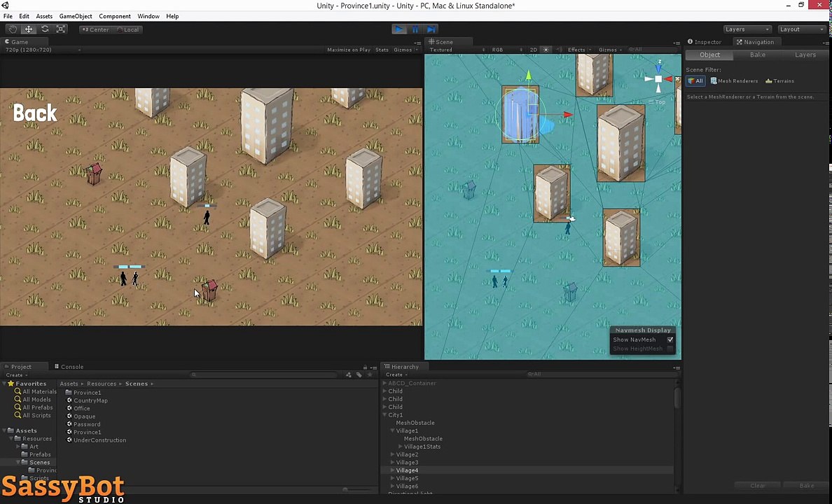Switch to the Layers tab in Navigation

coord(805,55)
